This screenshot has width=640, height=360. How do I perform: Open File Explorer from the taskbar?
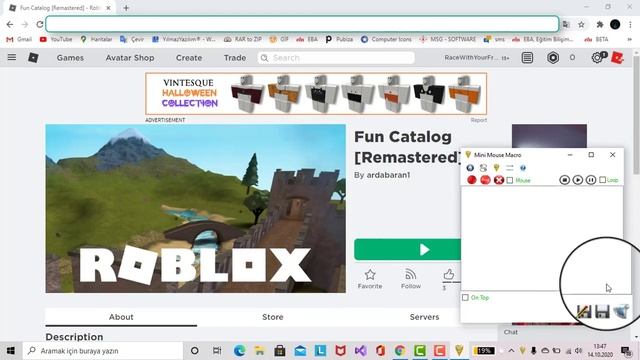[x=260, y=351]
